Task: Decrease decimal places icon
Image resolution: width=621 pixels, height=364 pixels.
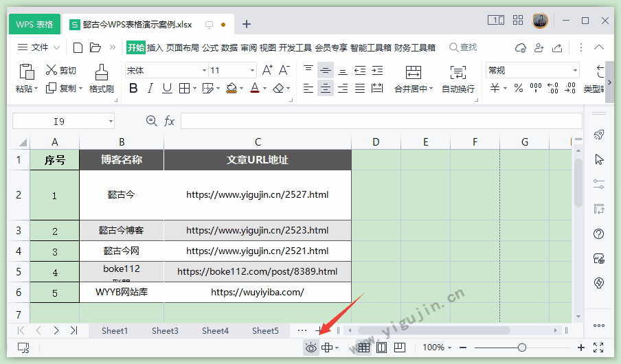Action: pos(570,88)
